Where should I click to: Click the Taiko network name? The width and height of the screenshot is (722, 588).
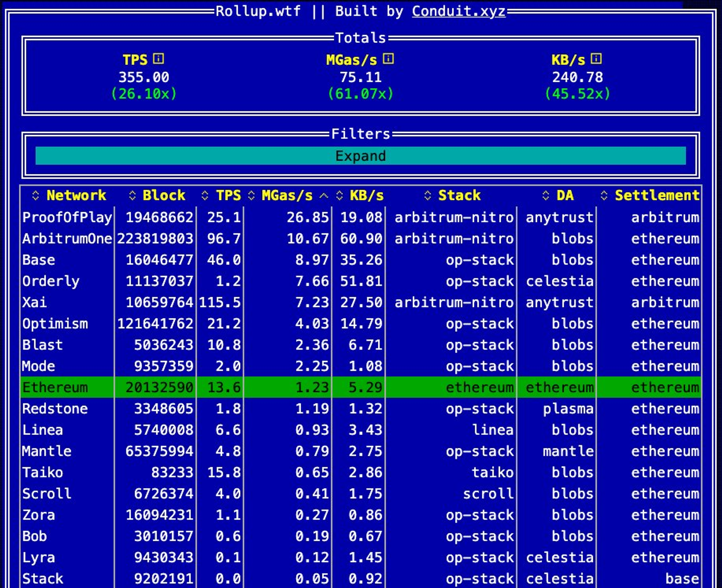coord(43,472)
